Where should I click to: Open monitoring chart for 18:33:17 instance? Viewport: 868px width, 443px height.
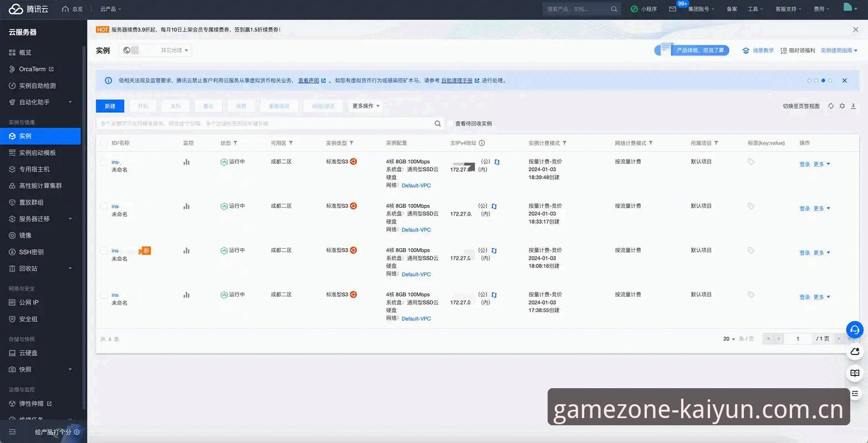187,206
